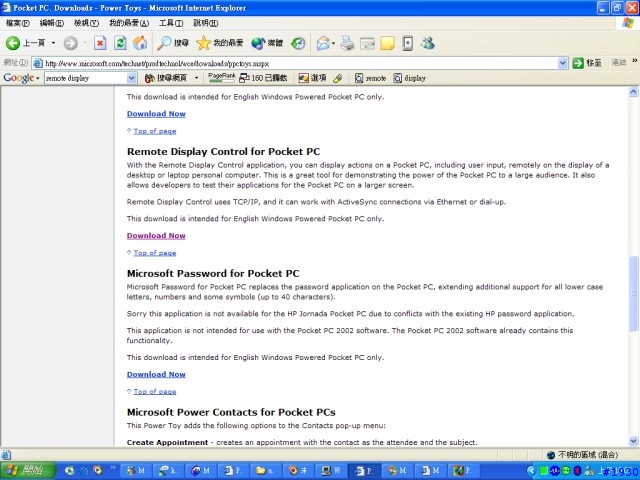640x480 pixels.
Task: Open the Messenger people icon
Action: coord(427,43)
